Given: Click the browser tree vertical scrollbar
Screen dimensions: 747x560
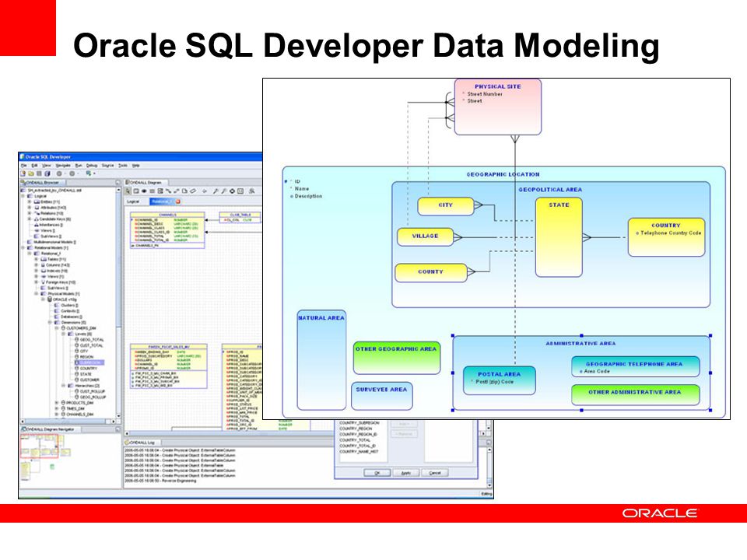Looking at the screenshot, I should tap(118, 303).
